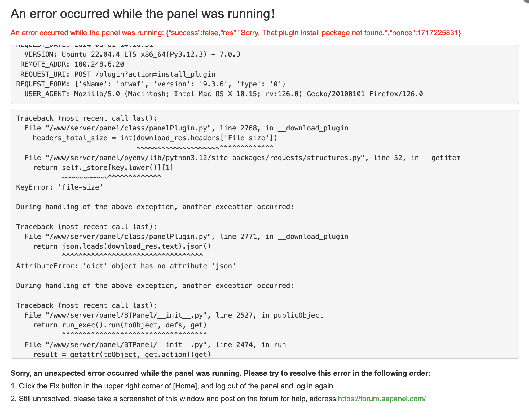
Task: Click the __init__.py line 2474 run entry
Action: pos(155,345)
